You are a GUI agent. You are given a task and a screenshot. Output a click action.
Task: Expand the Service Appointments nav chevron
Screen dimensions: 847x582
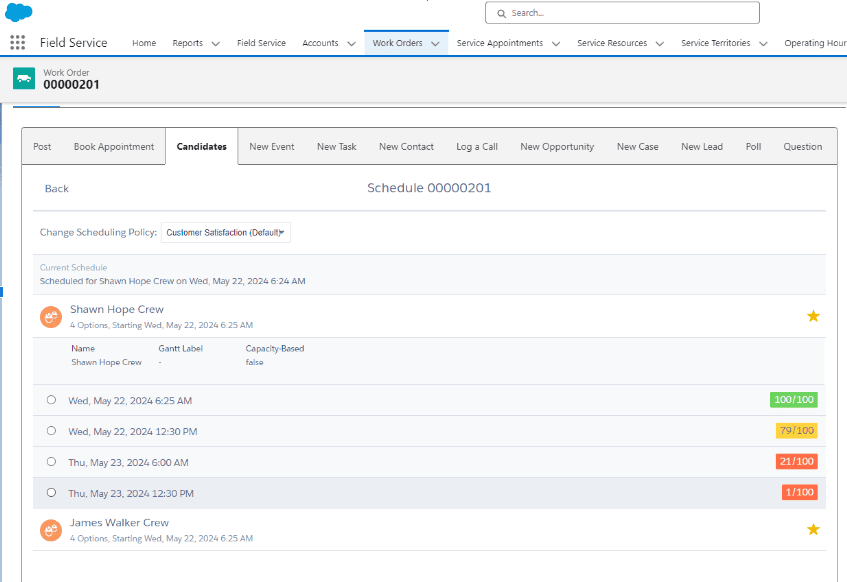point(555,44)
